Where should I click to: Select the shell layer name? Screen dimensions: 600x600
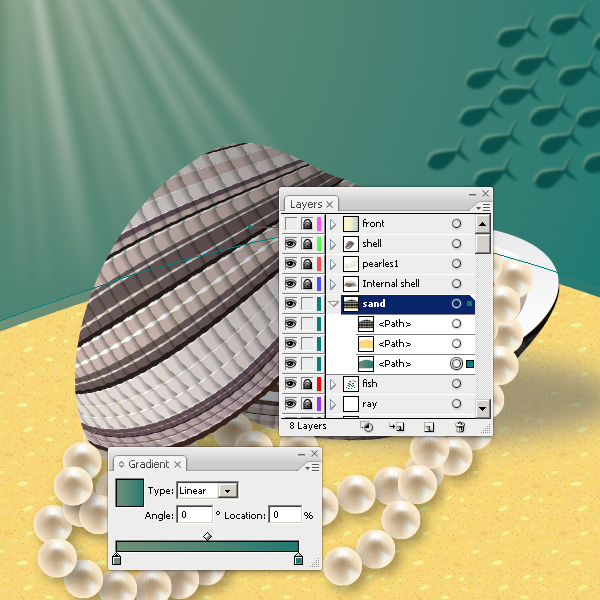(372, 243)
